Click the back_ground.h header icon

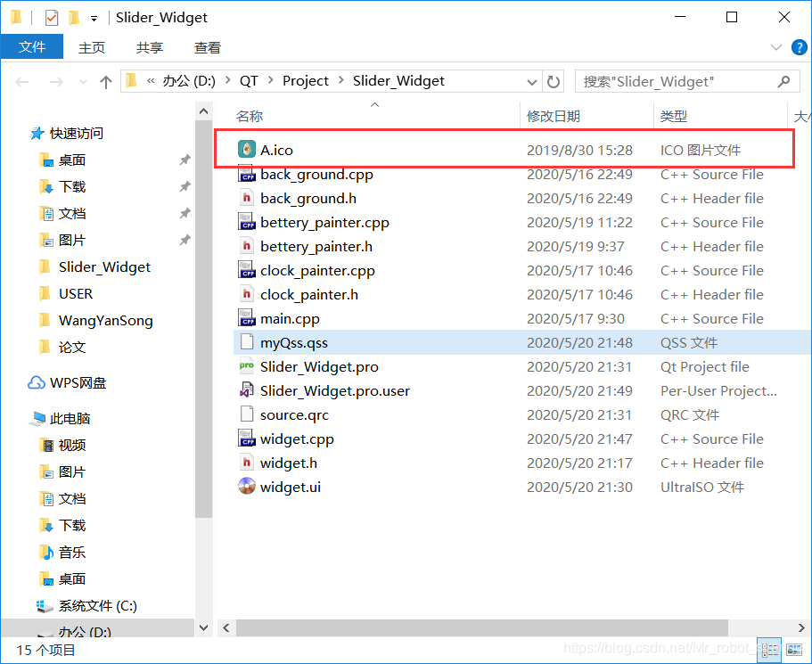(x=247, y=198)
